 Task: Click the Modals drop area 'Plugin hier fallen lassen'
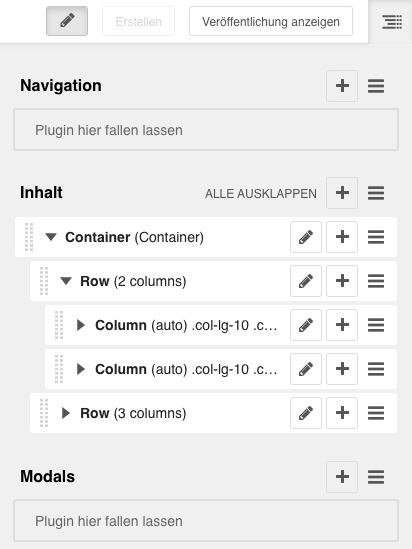(206, 521)
